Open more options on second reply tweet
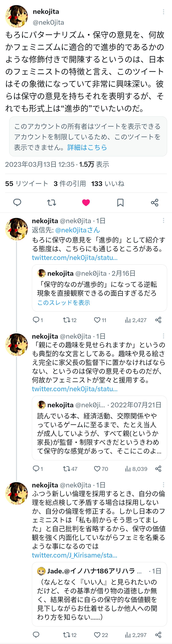 (x=163, y=336)
